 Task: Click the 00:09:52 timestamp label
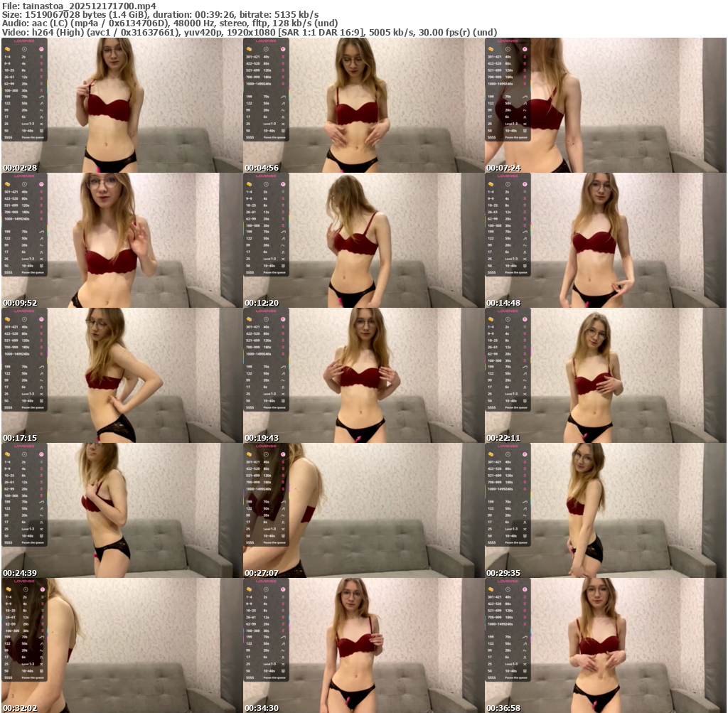tap(19, 303)
